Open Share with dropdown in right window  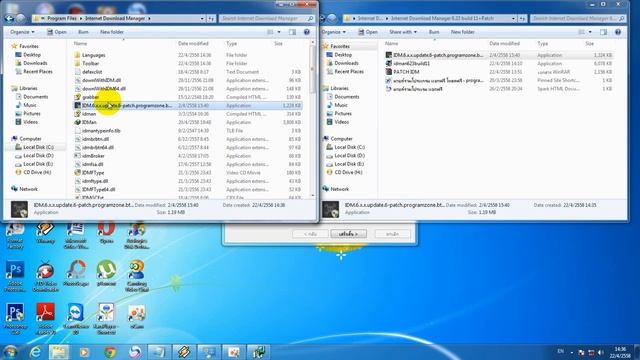pos(403,32)
